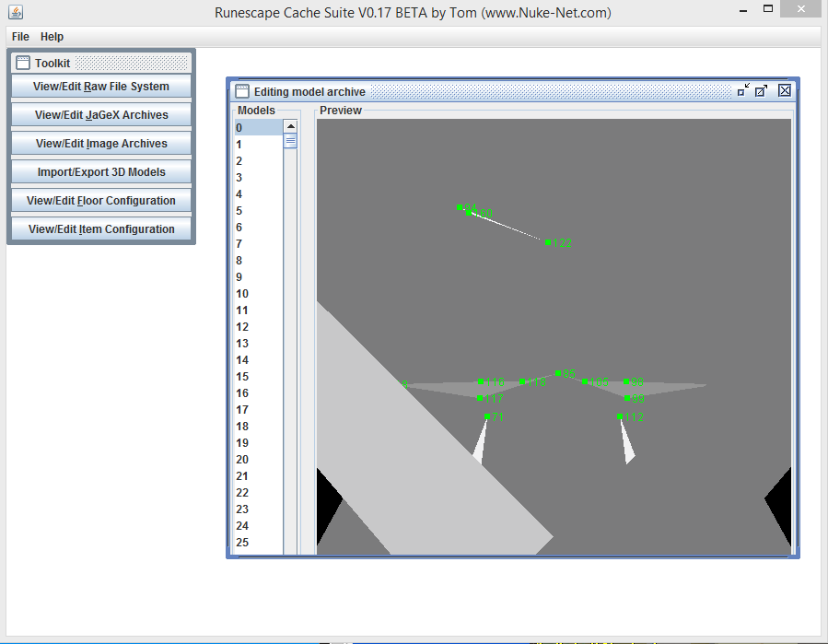
Task: Select model 20 in Models list
Action: tap(259, 459)
